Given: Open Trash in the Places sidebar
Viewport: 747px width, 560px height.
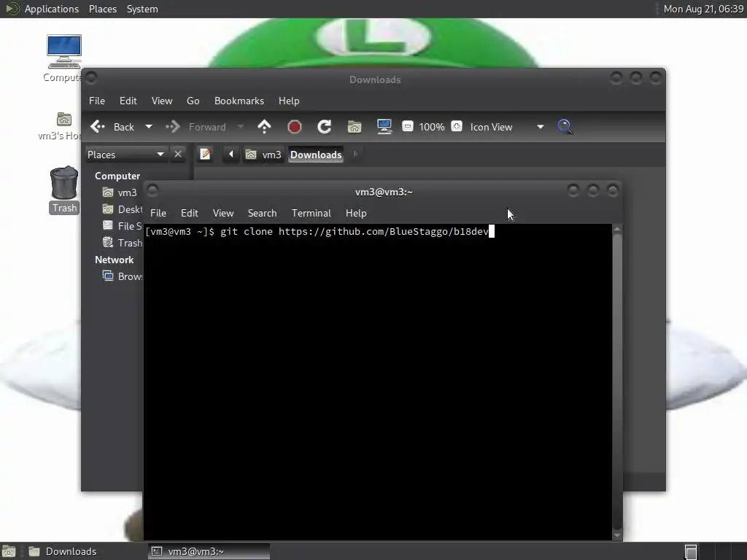Looking at the screenshot, I should pyautogui.click(x=122, y=243).
